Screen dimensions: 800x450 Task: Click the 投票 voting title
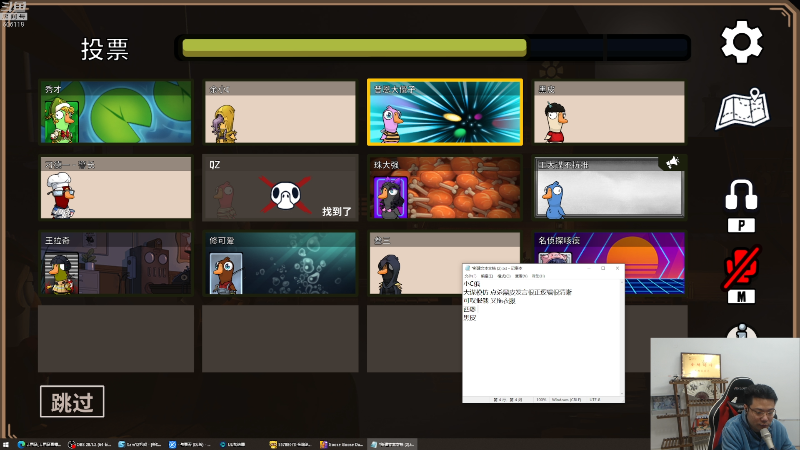pyautogui.click(x=105, y=49)
